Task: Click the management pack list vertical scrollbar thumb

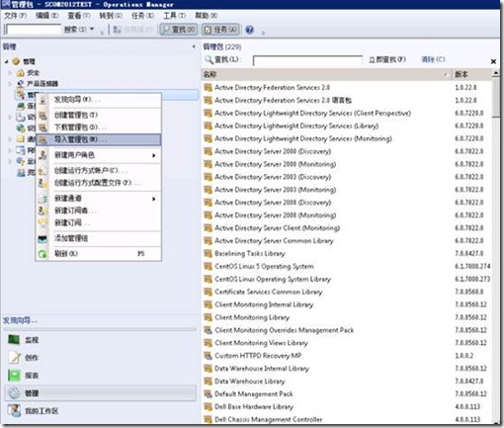Action: tap(496, 98)
